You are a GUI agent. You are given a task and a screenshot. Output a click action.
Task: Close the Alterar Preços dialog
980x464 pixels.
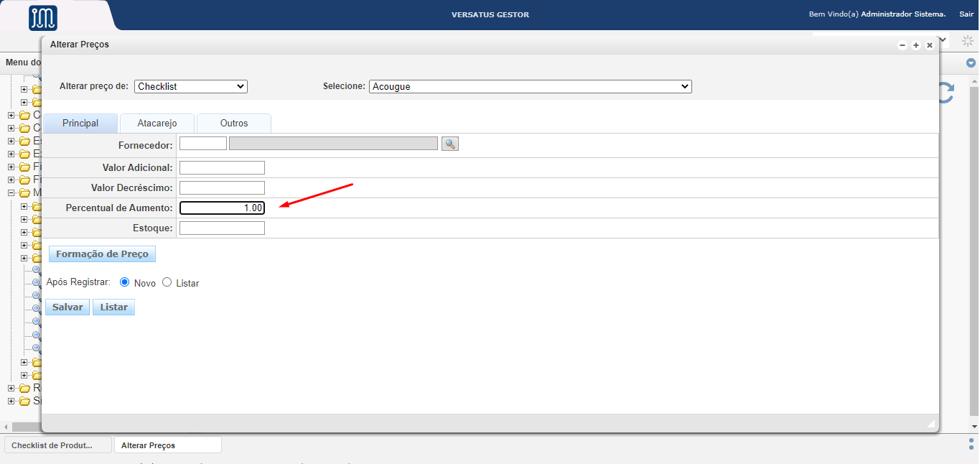point(930,45)
